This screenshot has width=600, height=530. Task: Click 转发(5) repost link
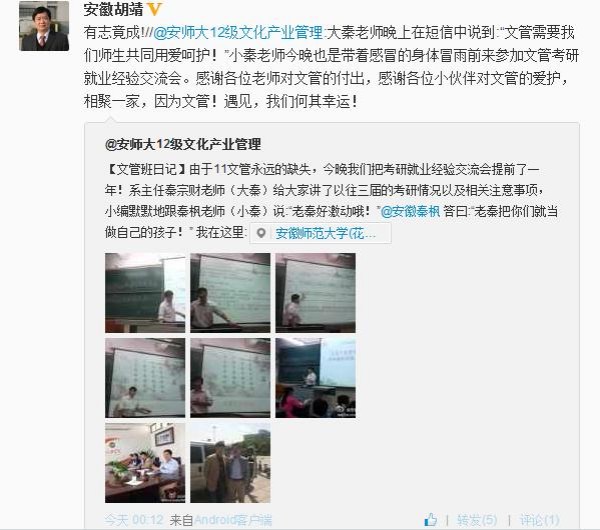click(x=477, y=520)
